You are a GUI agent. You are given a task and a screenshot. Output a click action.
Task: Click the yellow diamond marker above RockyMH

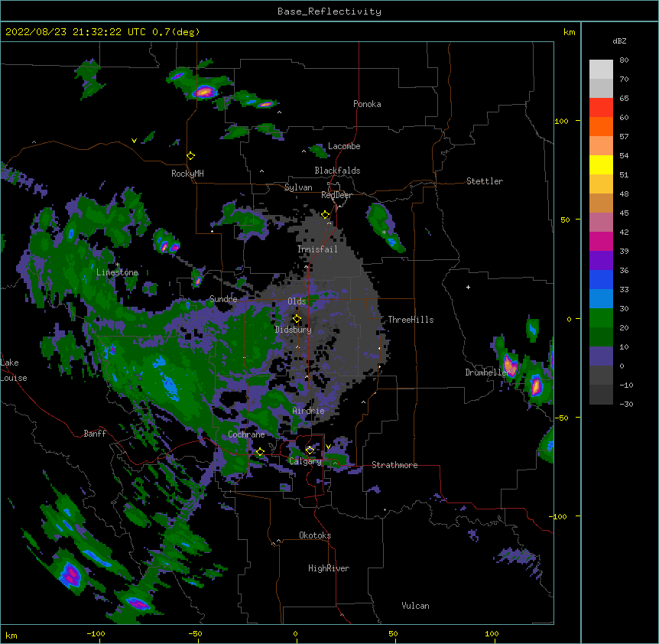190,156
